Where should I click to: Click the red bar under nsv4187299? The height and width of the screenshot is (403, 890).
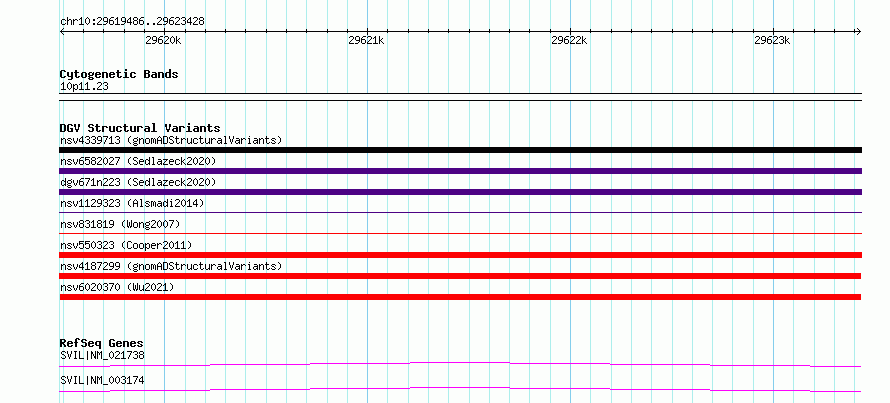460,276
